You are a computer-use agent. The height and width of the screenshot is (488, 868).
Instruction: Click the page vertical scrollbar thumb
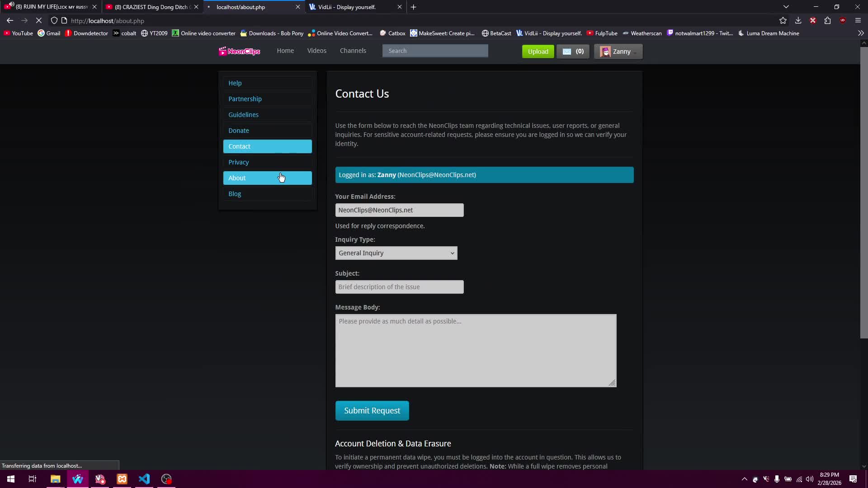tap(863, 192)
